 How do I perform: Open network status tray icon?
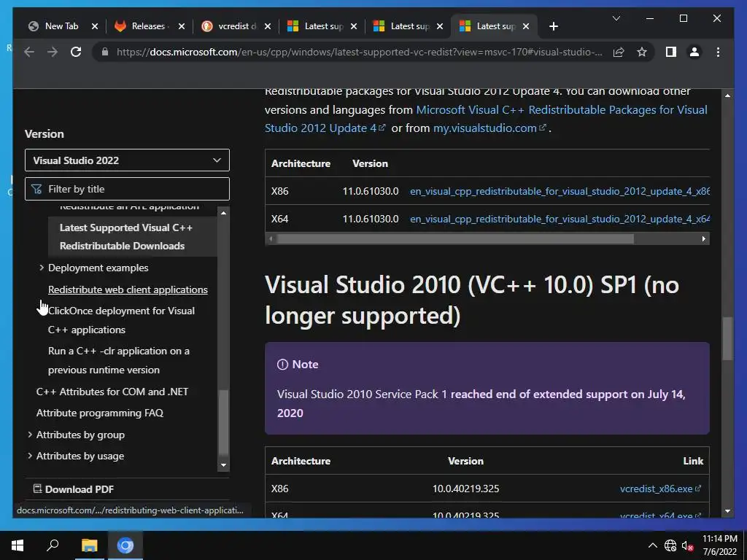[x=670, y=545]
